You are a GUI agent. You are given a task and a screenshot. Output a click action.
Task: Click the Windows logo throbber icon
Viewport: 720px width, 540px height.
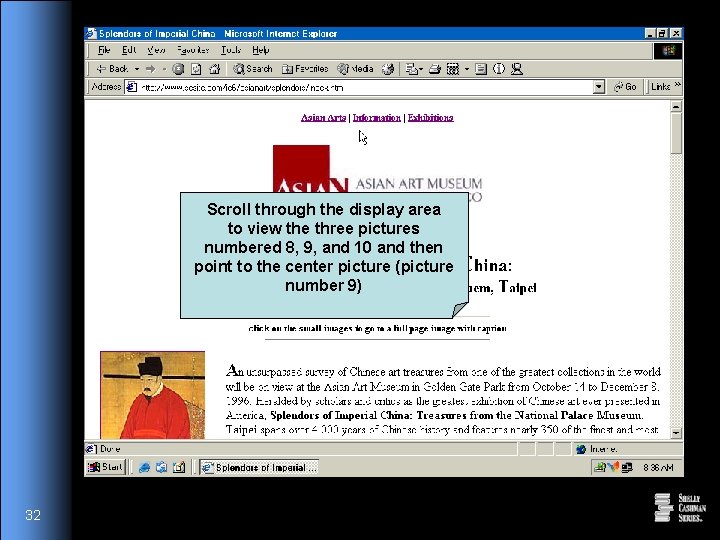pyautogui.click(x=668, y=51)
